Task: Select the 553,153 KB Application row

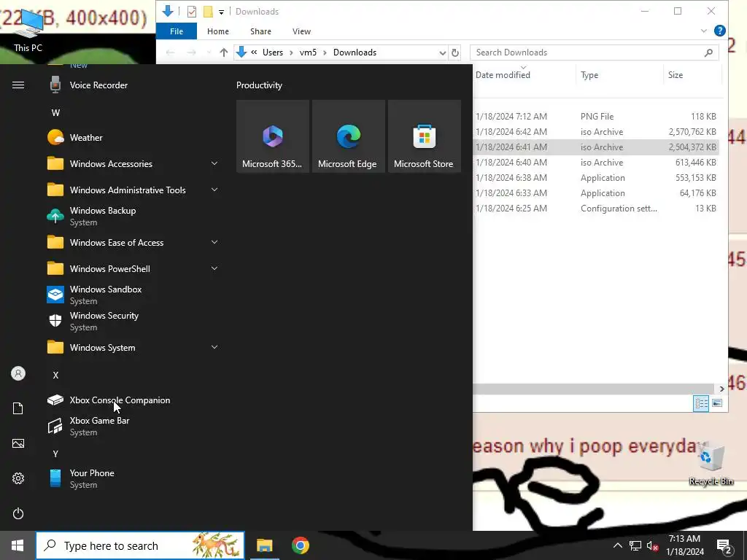Action: [596, 178]
